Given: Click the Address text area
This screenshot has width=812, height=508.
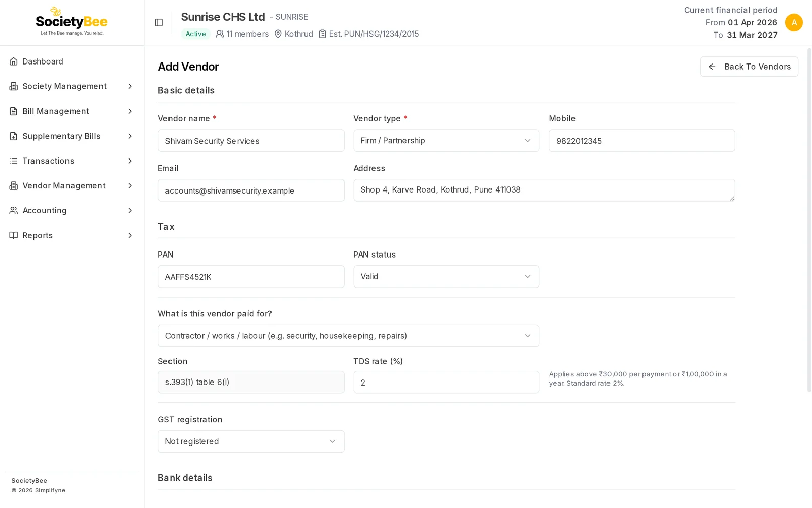Looking at the screenshot, I should pyautogui.click(x=544, y=190).
